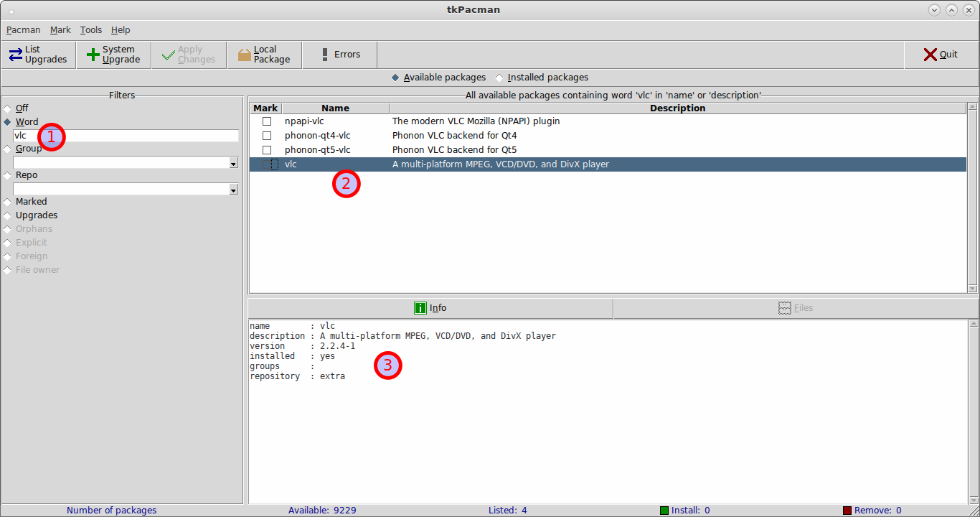Click 'Phonon VLC backend for Qt5' description
Screen dimensions: 980x517
[454, 150]
